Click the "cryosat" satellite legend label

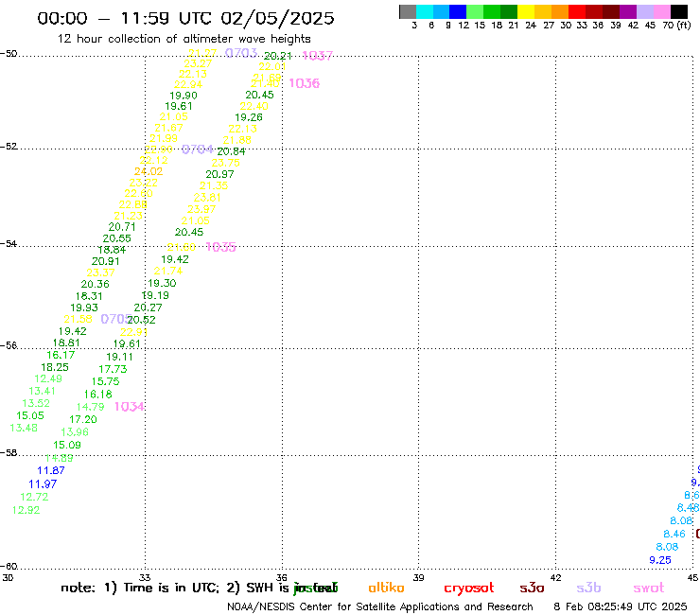[x=469, y=589]
